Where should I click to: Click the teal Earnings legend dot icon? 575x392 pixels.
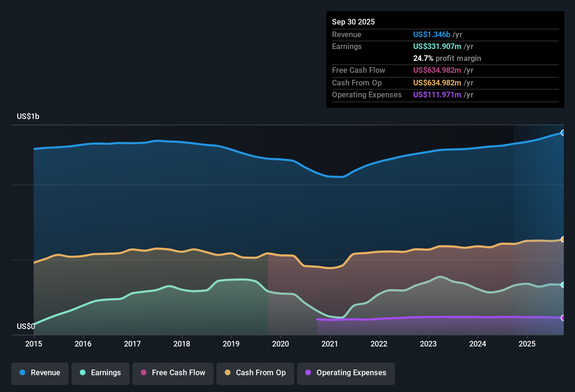click(x=83, y=373)
